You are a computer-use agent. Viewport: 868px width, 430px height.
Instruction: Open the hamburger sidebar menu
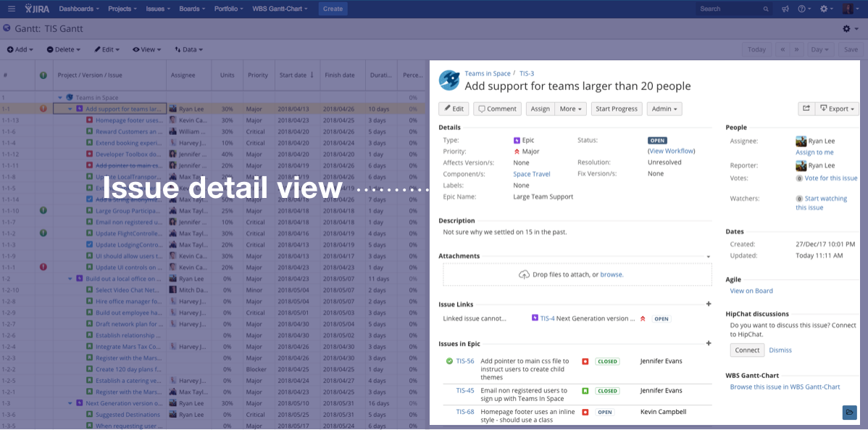[12, 9]
